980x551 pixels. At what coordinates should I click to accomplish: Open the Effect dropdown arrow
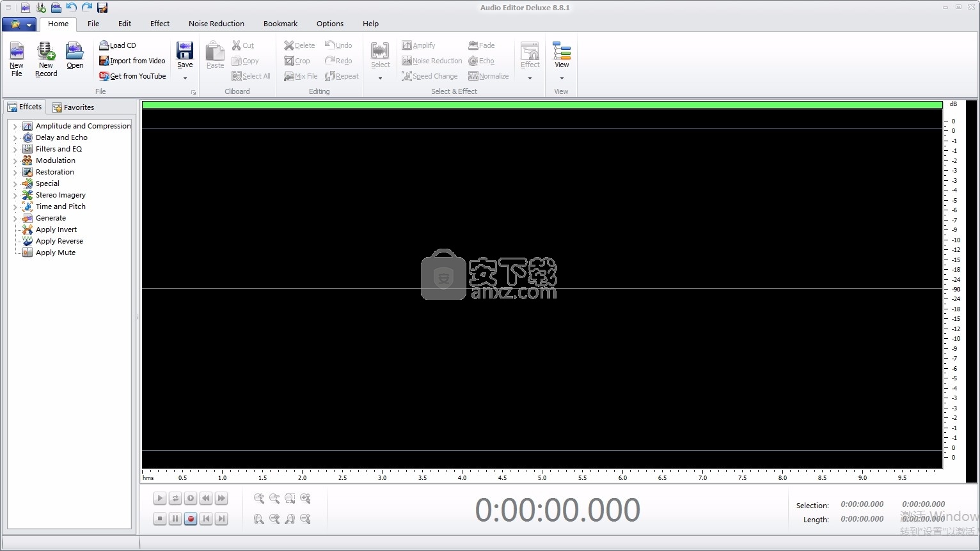[530, 78]
